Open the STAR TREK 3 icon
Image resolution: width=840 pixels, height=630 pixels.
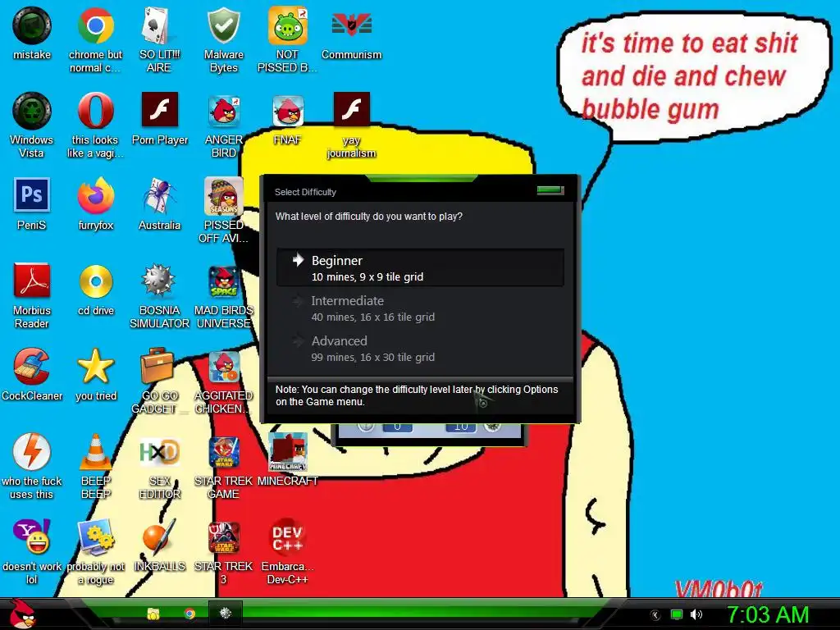tap(223, 537)
